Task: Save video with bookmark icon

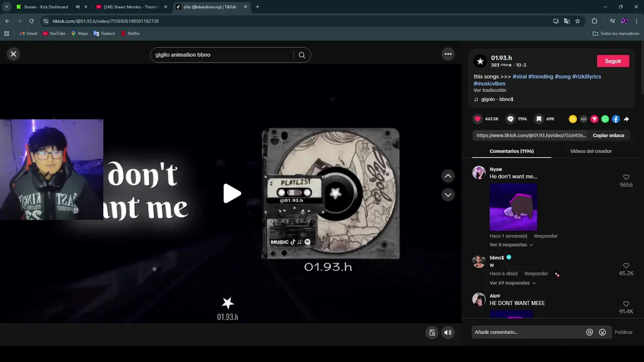Action: tap(539, 119)
